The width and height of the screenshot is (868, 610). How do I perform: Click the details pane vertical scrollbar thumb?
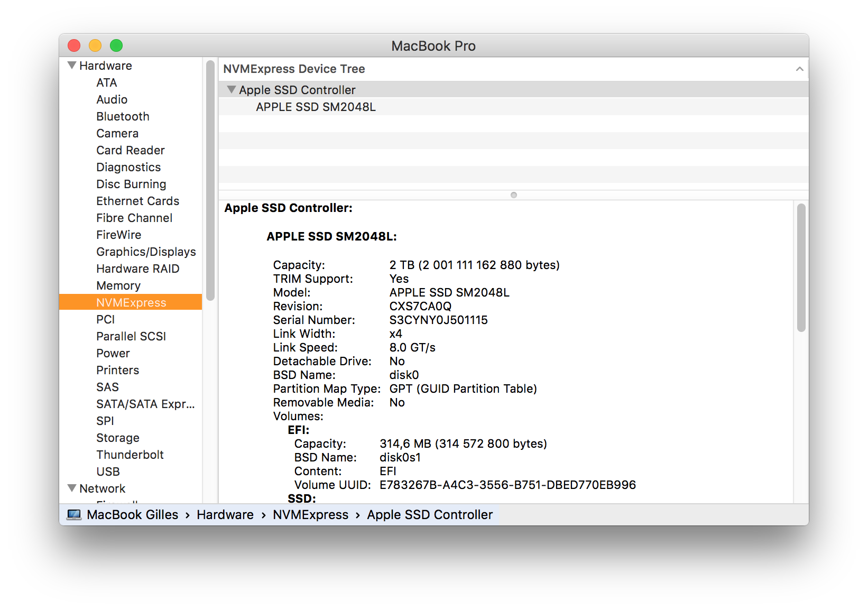pyautogui.click(x=801, y=267)
